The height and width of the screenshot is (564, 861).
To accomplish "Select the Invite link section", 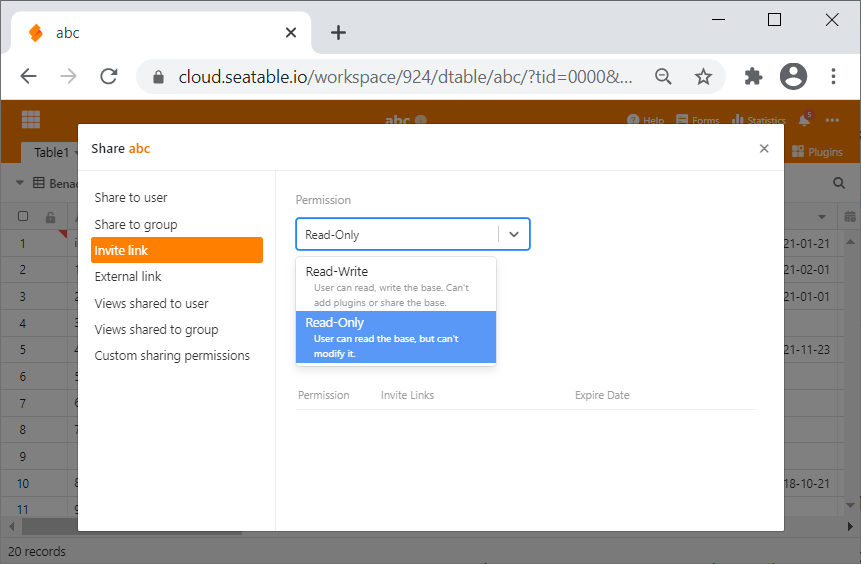I will [x=177, y=250].
